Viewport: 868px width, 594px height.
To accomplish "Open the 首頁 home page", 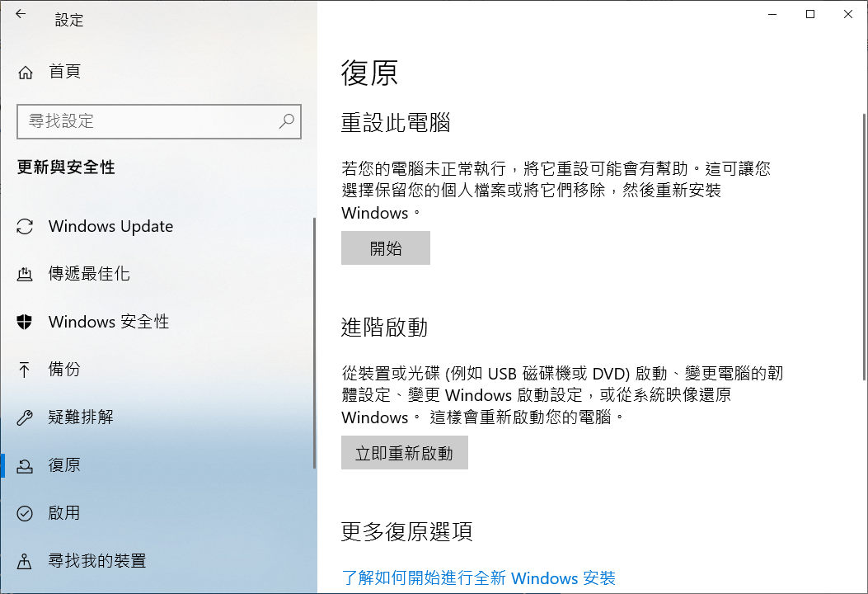I will (x=65, y=72).
